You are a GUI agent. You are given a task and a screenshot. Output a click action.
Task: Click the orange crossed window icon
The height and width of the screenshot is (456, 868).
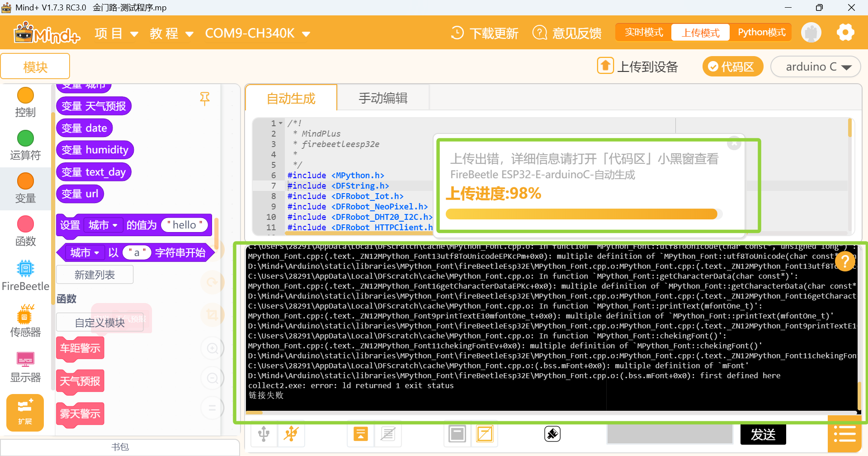coord(485,434)
